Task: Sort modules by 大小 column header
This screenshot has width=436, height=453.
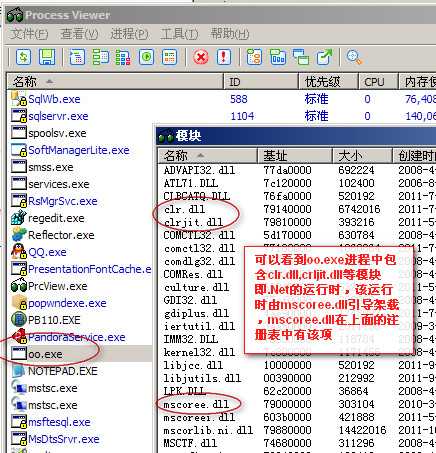Action: point(362,156)
